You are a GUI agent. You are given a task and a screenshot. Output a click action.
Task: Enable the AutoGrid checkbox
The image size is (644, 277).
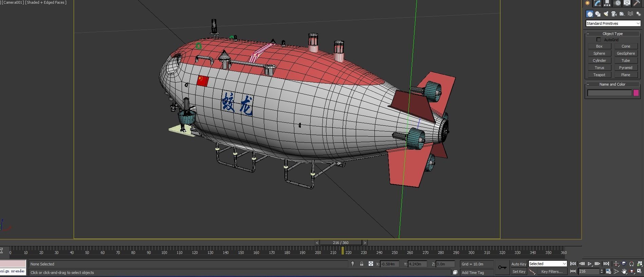tap(599, 40)
